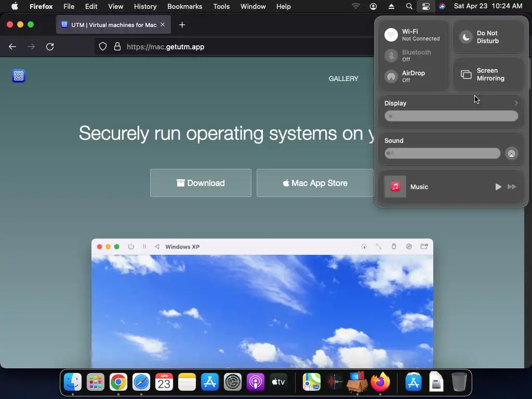The height and width of the screenshot is (399, 532).
Task: Open Notes from the Dock
Action: tap(187, 382)
